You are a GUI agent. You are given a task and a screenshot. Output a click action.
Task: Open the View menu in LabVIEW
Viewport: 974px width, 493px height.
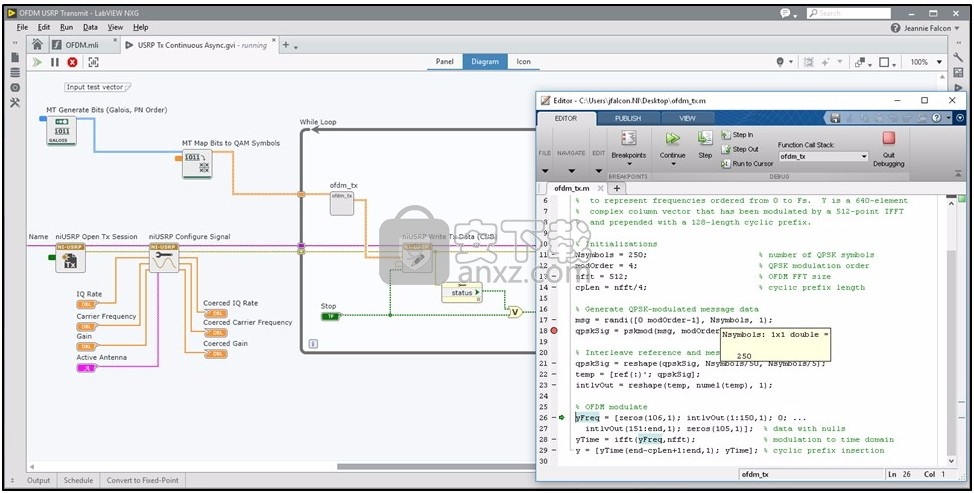point(116,27)
